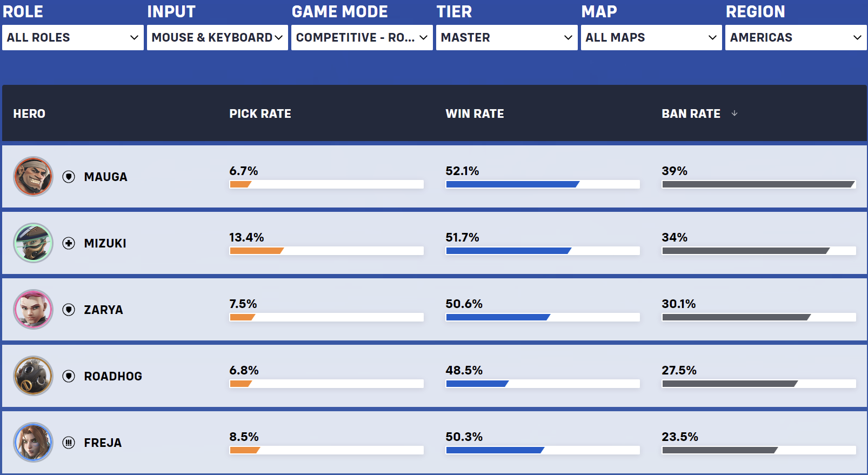Screen dimensions: 868x475
Task: Open the Tier dropdown set to Master
Action: coord(507,37)
